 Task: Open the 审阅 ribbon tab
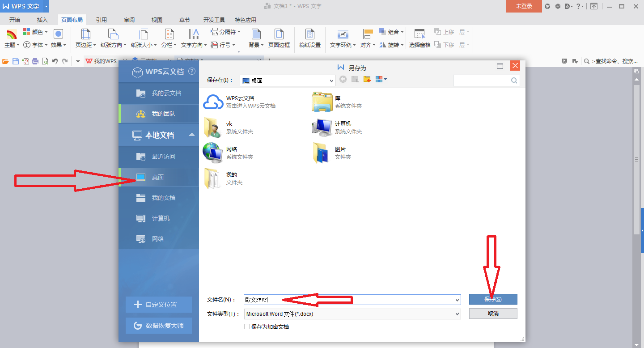pyautogui.click(x=129, y=20)
